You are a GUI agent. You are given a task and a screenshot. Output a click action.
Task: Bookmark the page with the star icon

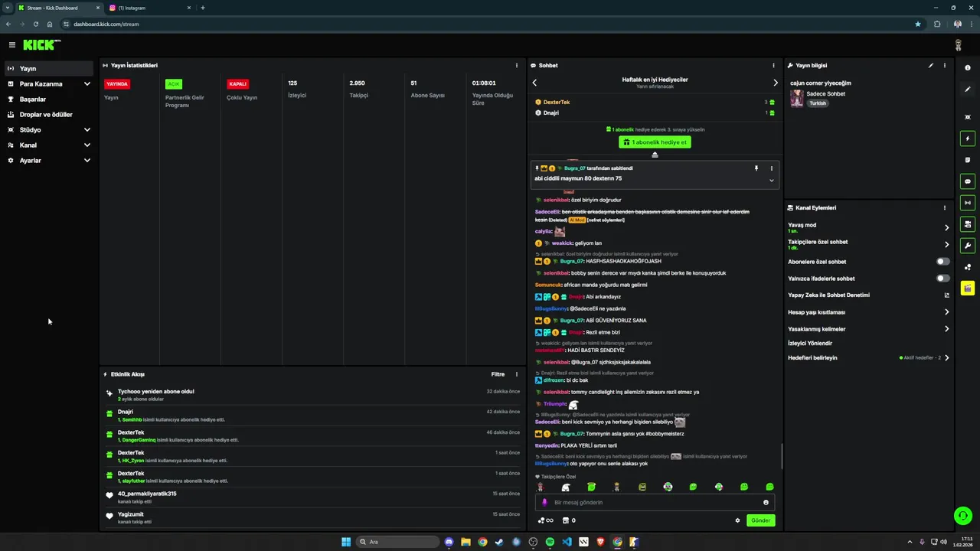click(918, 24)
